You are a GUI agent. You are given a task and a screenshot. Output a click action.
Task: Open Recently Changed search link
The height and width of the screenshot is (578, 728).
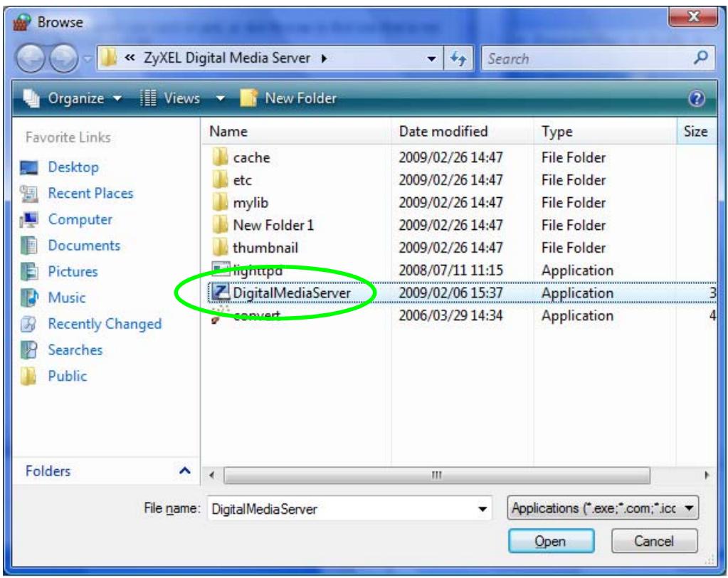(x=105, y=324)
